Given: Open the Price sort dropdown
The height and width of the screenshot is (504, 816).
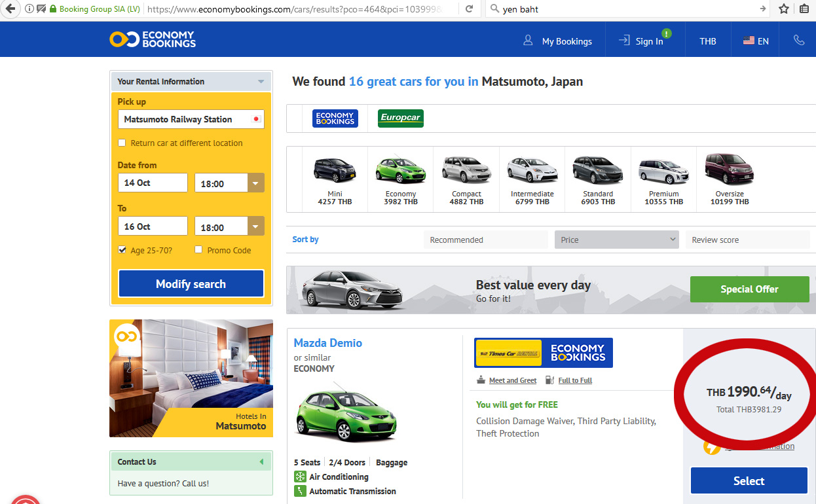Looking at the screenshot, I should (x=616, y=240).
